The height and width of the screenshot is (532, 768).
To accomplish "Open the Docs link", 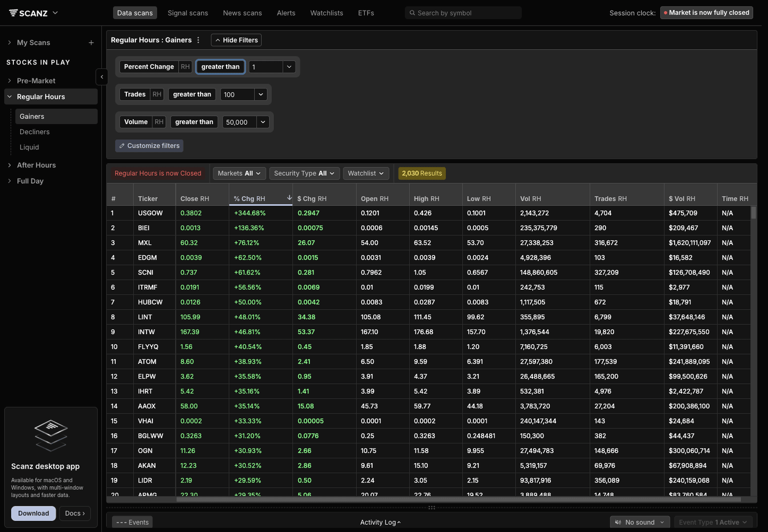I will (75, 513).
